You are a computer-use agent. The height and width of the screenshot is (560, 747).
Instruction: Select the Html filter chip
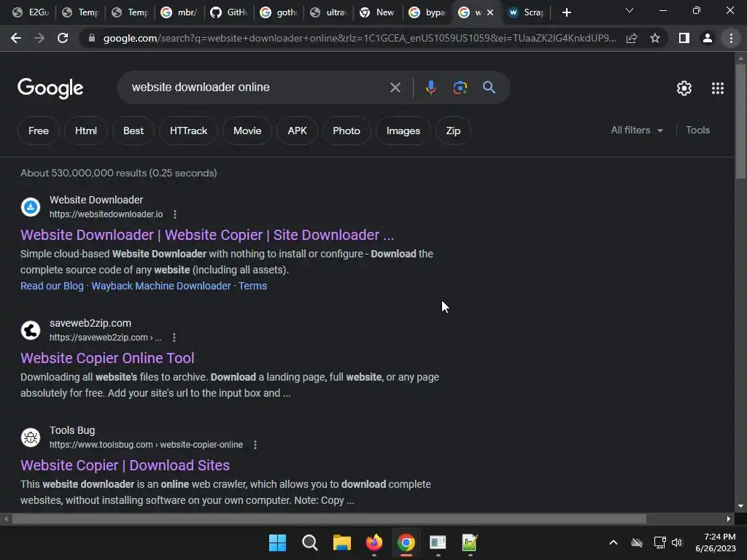click(86, 131)
